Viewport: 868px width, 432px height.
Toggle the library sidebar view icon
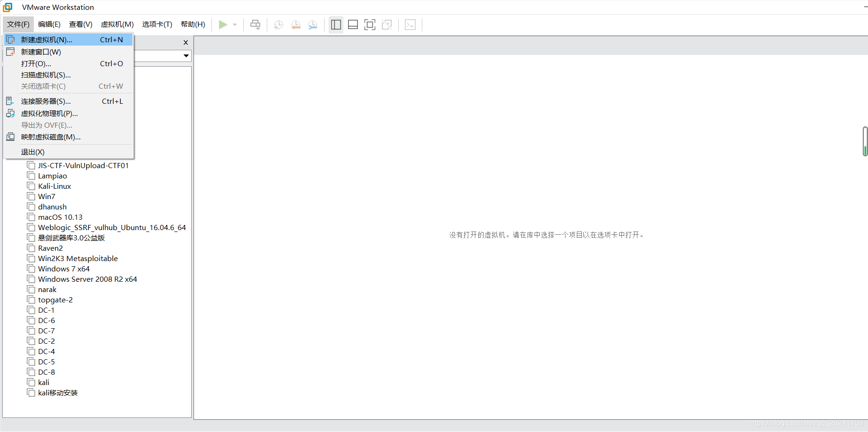[336, 25]
